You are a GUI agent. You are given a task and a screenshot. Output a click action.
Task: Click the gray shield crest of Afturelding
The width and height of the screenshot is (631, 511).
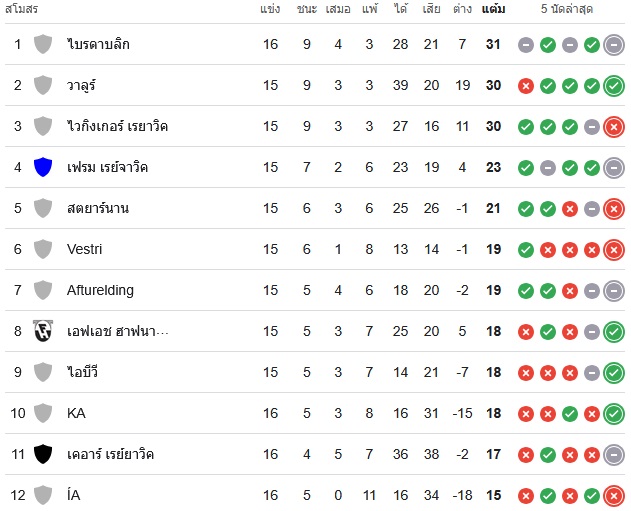click(43, 290)
